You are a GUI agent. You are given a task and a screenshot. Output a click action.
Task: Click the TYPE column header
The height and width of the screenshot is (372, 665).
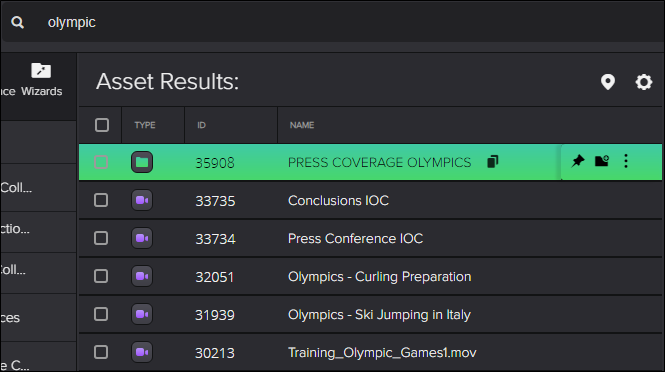pyautogui.click(x=145, y=125)
